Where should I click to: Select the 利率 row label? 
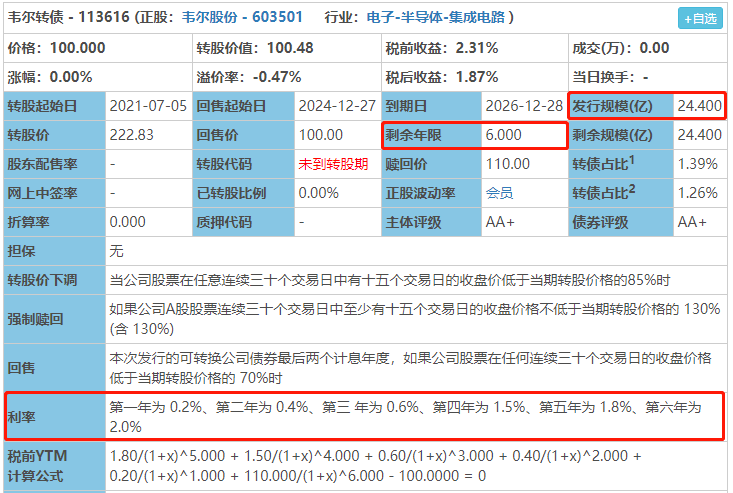[55, 417]
